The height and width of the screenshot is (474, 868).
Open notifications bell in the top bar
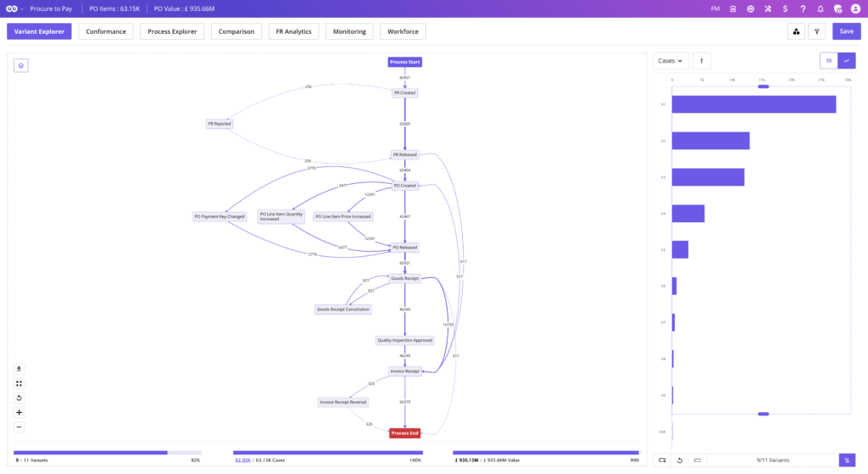[x=821, y=8]
